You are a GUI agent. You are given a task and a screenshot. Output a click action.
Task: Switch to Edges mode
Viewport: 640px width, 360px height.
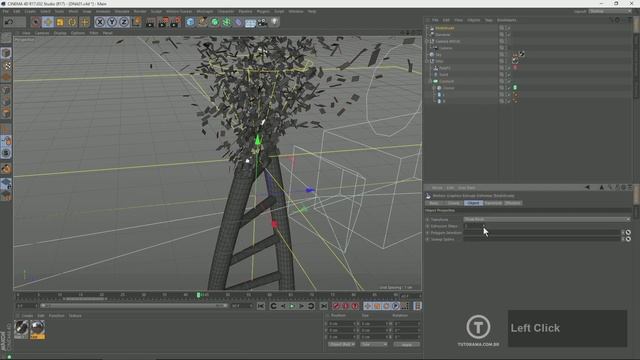coord(6,102)
